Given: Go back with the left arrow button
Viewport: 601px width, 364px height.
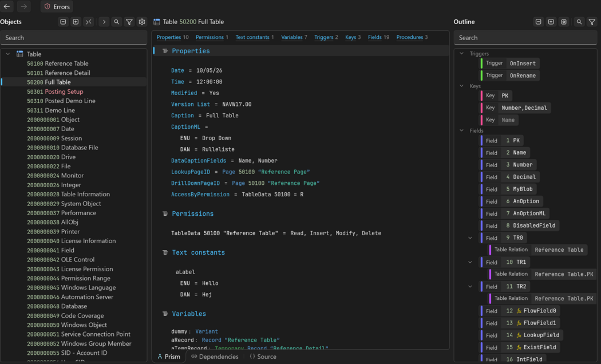Looking at the screenshot, I should point(7,6).
